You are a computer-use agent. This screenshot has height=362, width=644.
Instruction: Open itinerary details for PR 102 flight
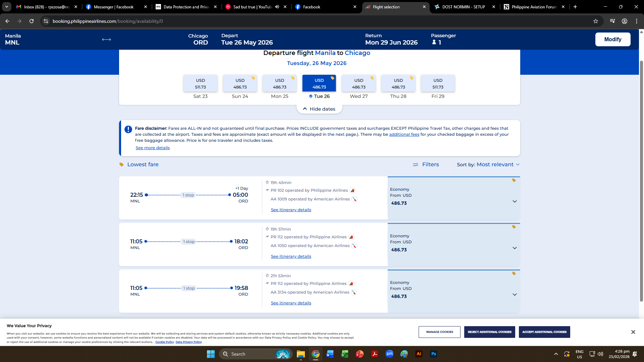click(291, 210)
